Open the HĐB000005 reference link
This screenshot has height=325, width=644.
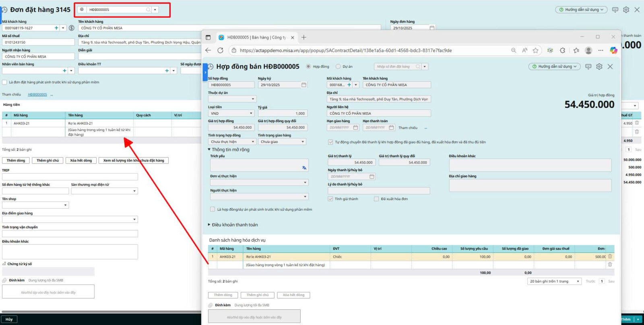click(37, 95)
